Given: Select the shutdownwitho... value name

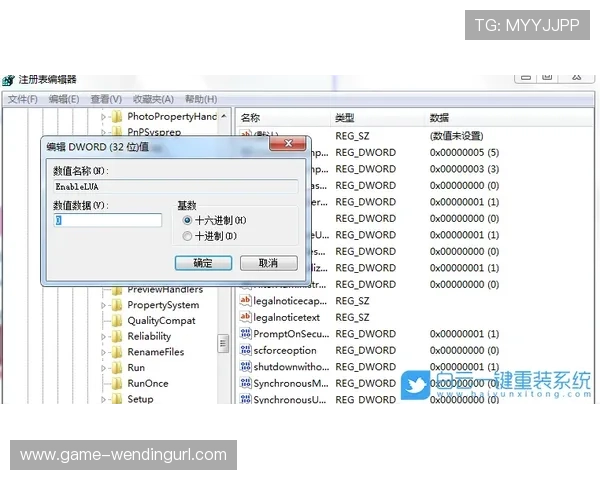Looking at the screenshot, I should point(291,367).
